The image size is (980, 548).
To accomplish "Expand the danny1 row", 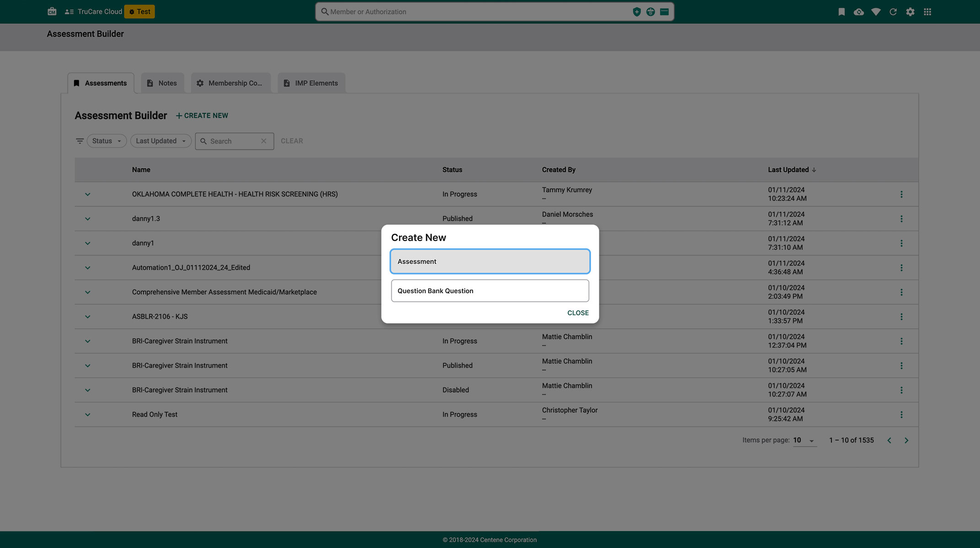I will point(88,243).
